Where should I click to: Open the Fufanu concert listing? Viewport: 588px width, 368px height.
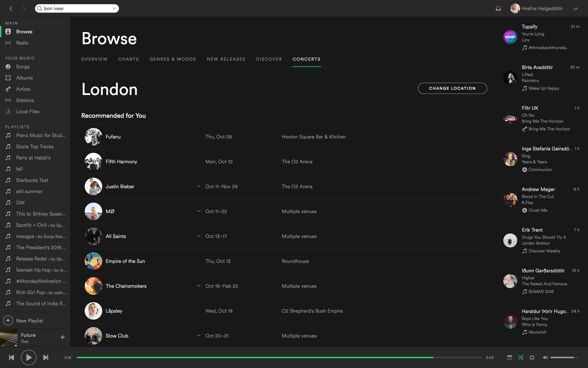(284, 137)
